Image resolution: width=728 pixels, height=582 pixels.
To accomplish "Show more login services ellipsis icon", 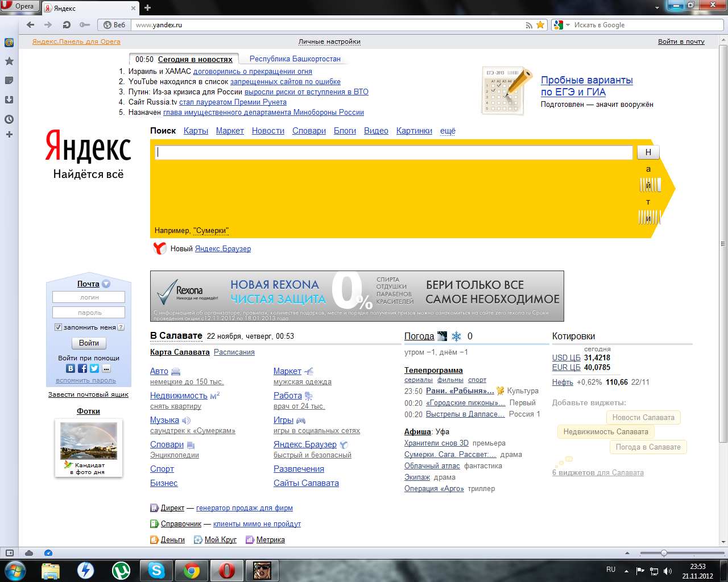I will tap(106, 369).
